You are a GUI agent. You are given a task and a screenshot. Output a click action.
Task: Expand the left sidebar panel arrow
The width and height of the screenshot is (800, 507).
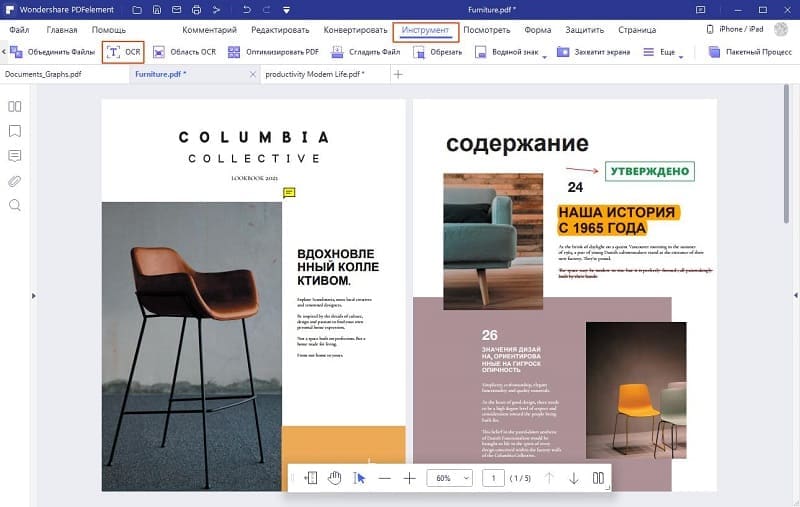(34, 296)
